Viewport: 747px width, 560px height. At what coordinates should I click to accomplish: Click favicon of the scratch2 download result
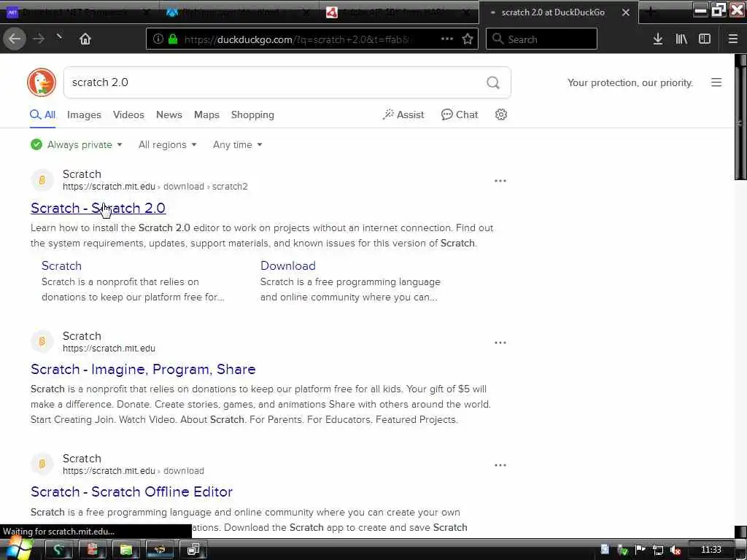pyautogui.click(x=42, y=180)
